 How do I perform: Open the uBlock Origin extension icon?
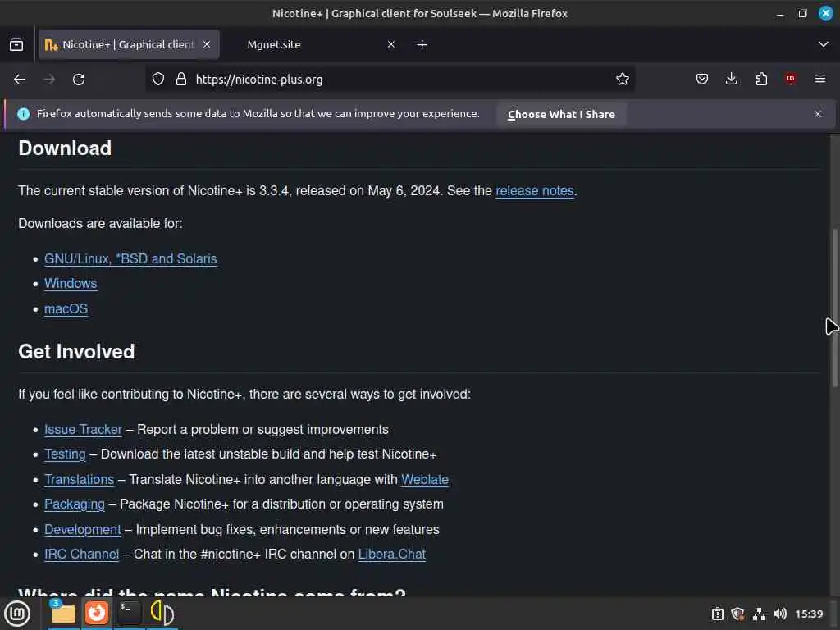coord(791,79)
